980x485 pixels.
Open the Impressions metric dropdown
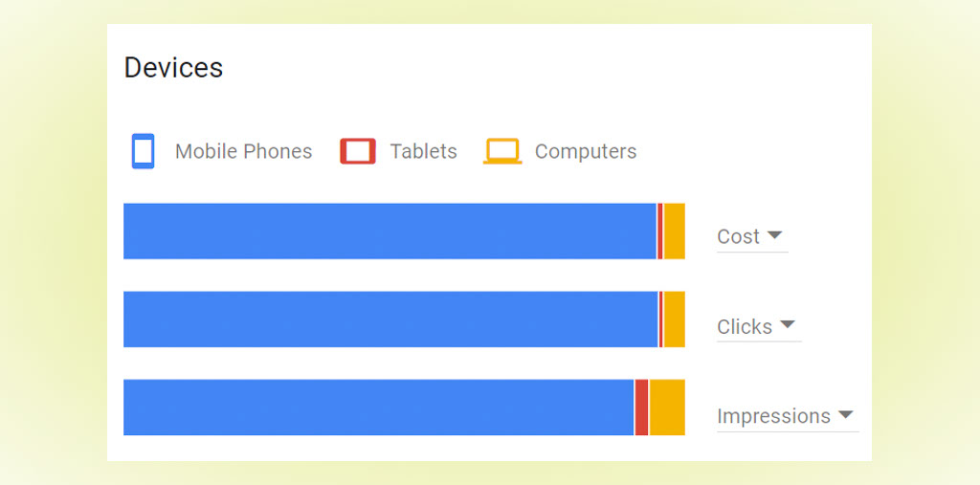click(x=788, y=416)
